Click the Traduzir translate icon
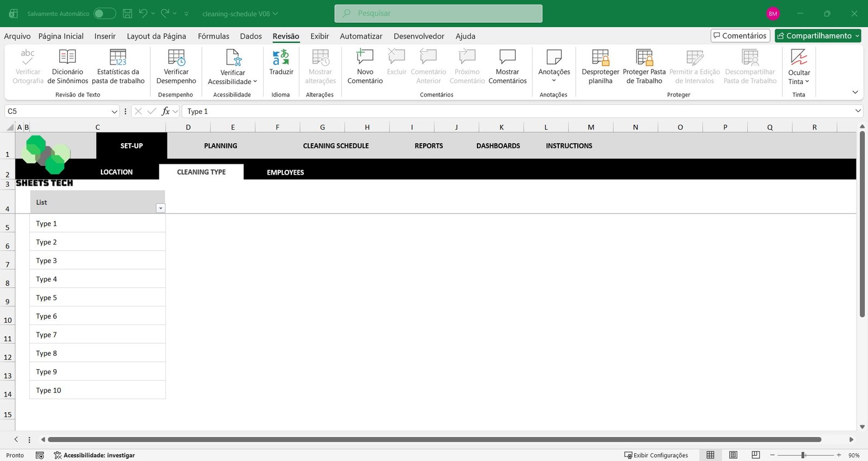The height and width of the screenshot is (461, 868). 281,58
